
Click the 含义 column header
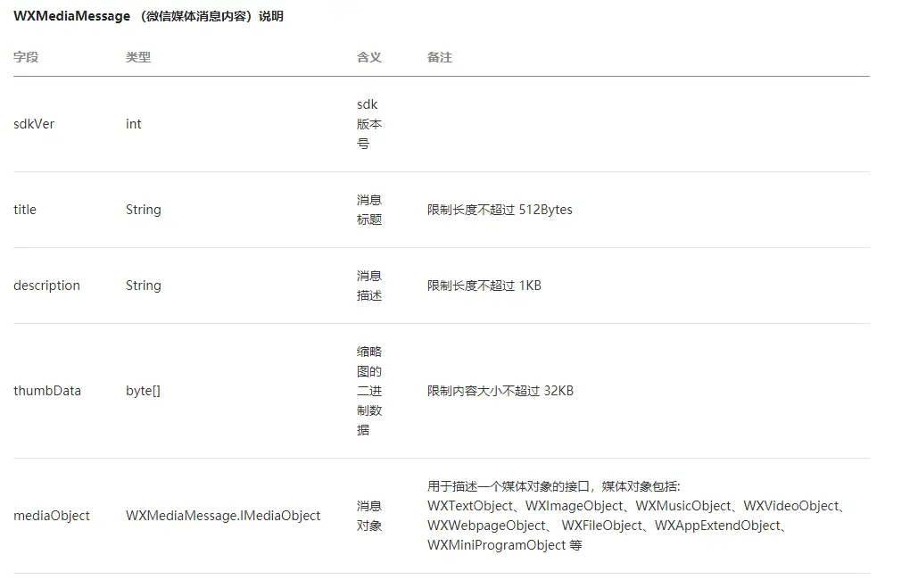368,57
